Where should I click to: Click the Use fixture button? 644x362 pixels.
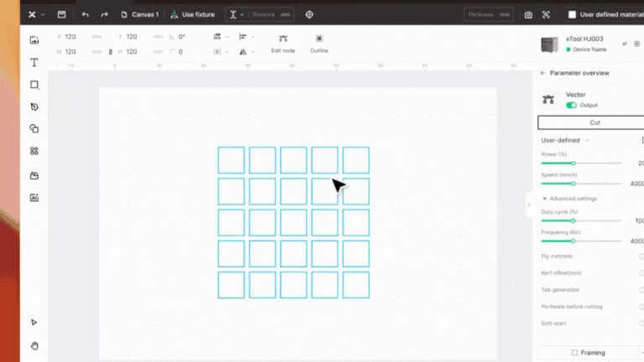click(x=192, y=14)
